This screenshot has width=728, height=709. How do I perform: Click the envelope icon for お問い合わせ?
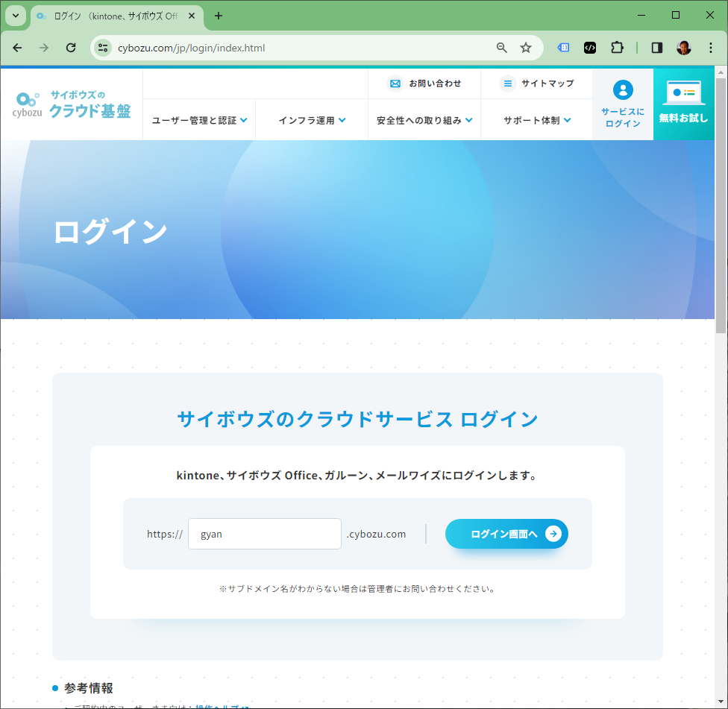pos(395,83)
